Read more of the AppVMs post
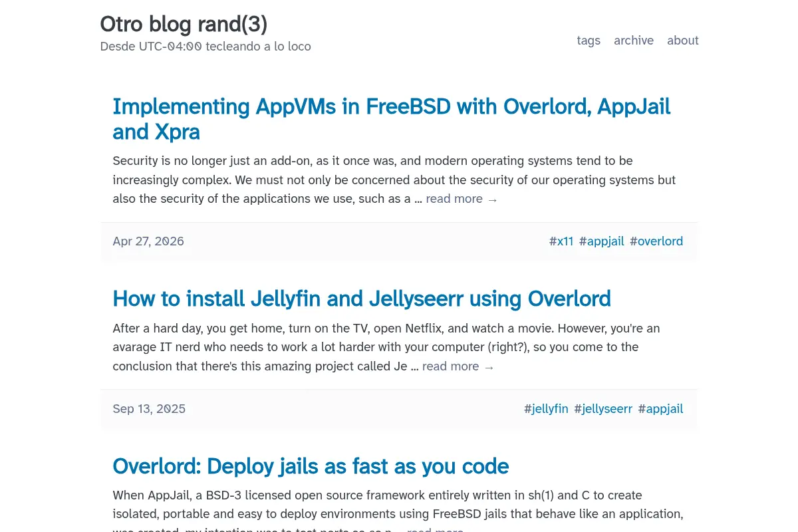Image resolution: width=798 pixels, height=532 pixels. point(462,199)
